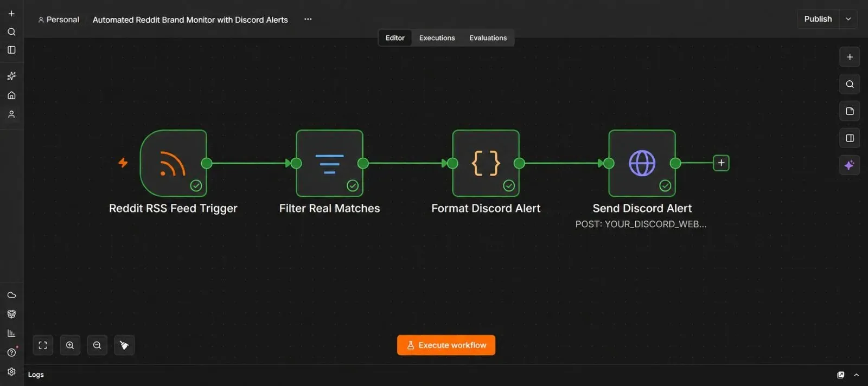Image resolution: width=868 pixels, height=386 pixels.
Task: Open the cloud icon in the left sidebar
Action: 11,295
